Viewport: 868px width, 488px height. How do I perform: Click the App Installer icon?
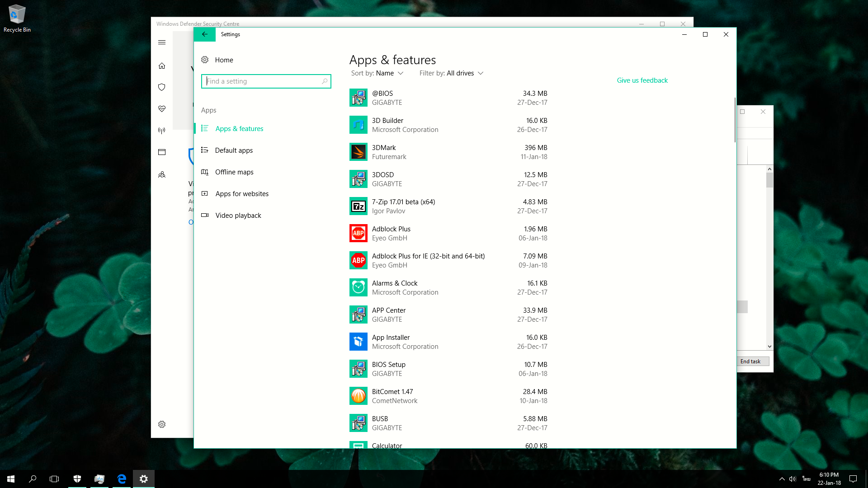pos(358,342)
